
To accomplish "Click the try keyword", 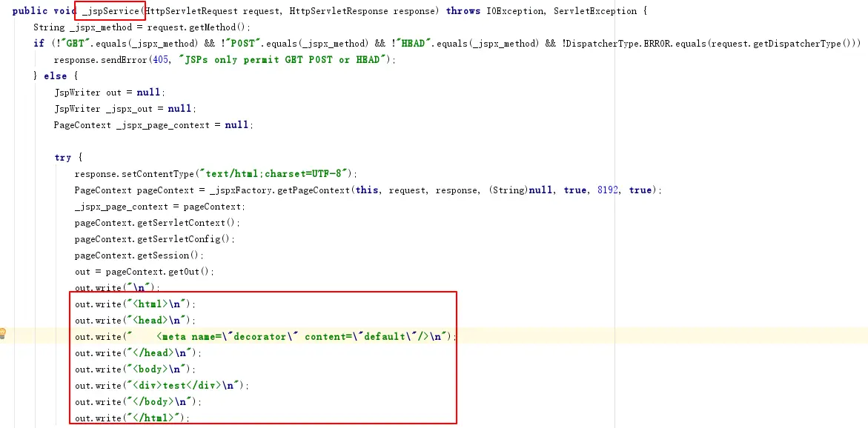I will tap(62, 158).
